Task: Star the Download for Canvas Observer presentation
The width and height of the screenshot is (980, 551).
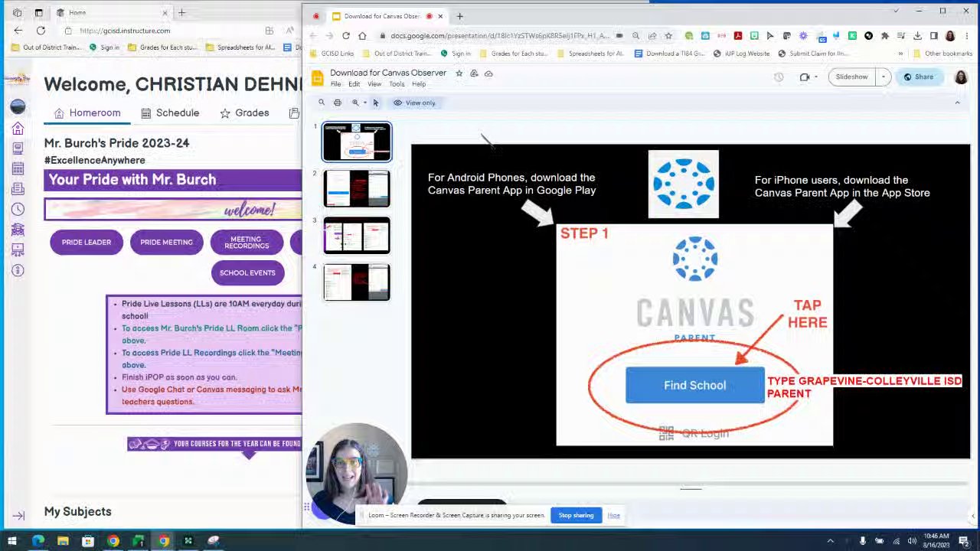Action: (459, 73)
